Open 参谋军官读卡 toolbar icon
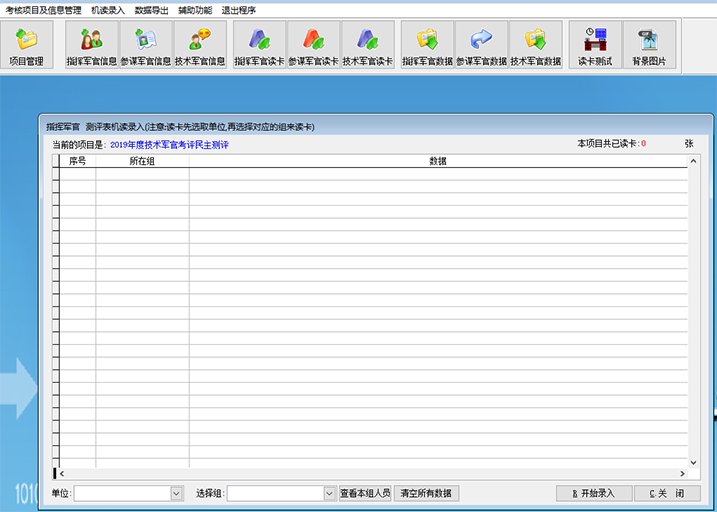Screen dimensions: 717x512 314,46
